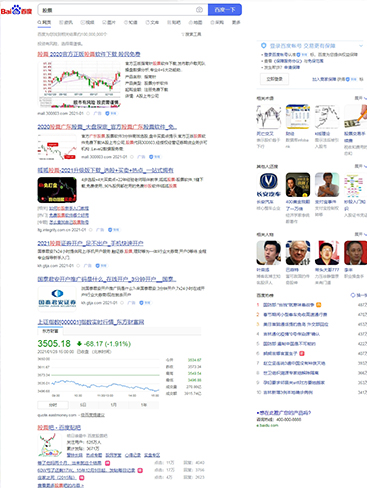Open the number 10 item in 百度热榜
This screenshot has width=367, height=488.
point(288,392)
